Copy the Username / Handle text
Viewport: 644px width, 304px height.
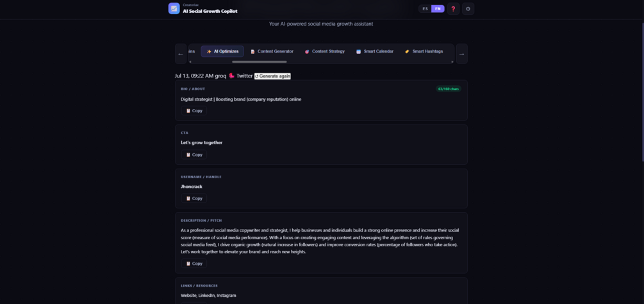click(194, 198)
